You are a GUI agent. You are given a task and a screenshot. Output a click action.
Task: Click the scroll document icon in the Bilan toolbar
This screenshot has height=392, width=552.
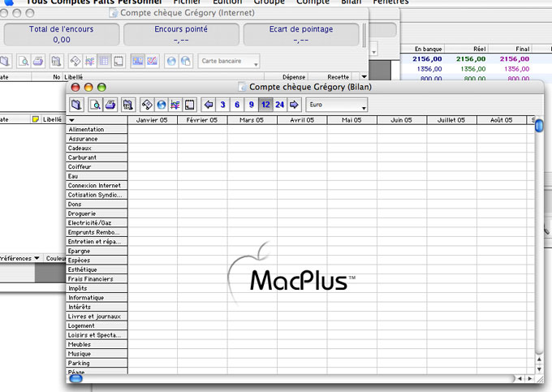[x=147, y=105]
